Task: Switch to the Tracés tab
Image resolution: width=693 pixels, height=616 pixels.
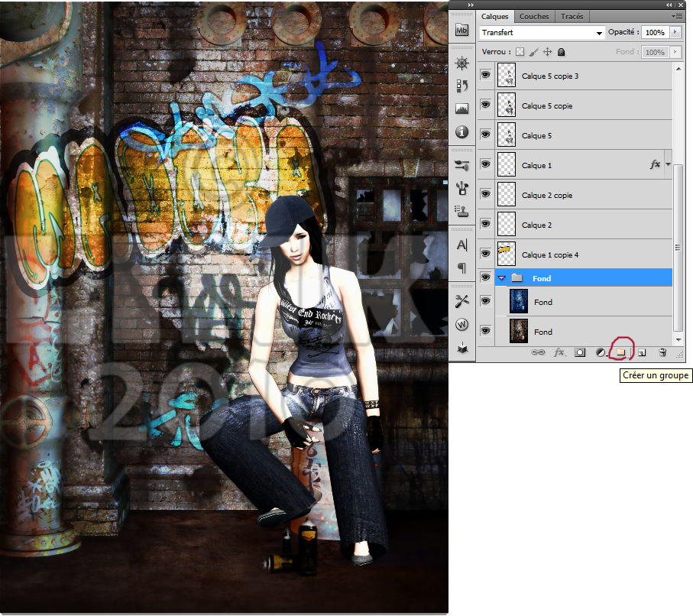Action: click(572, 16)
